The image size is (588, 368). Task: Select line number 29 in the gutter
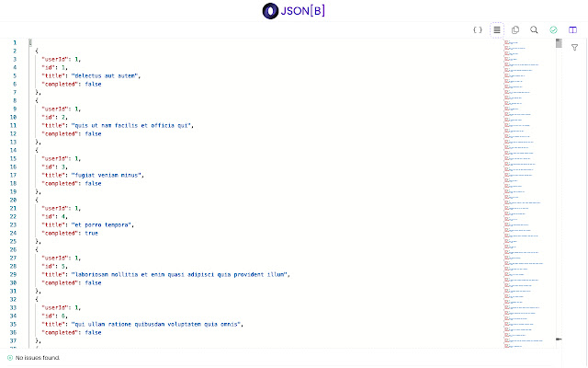(x=13, y=274)
